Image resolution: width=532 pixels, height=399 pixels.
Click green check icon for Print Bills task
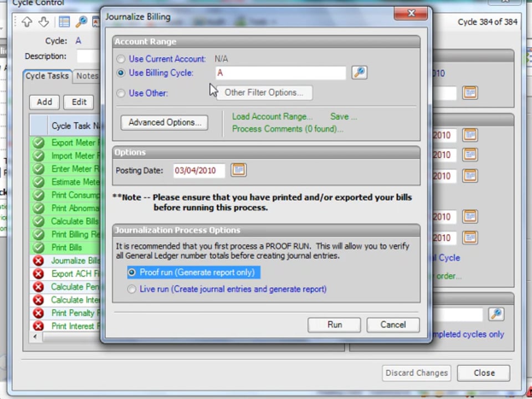pyautogui.click(x=38, y=247)
